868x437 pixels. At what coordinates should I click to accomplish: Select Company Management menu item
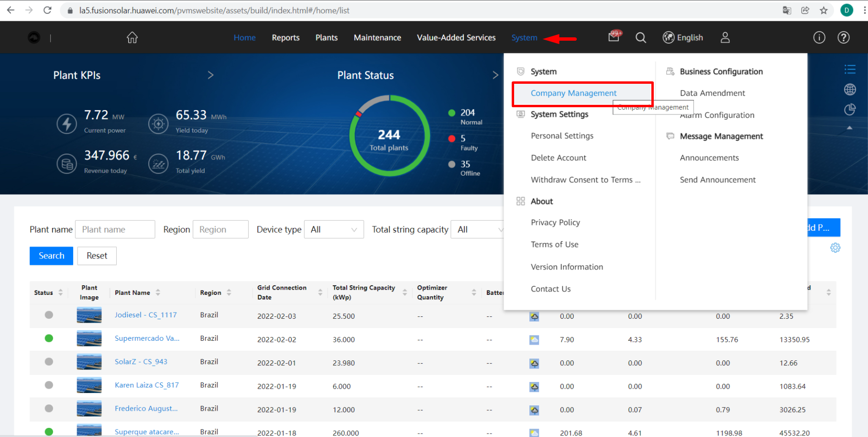573,93
